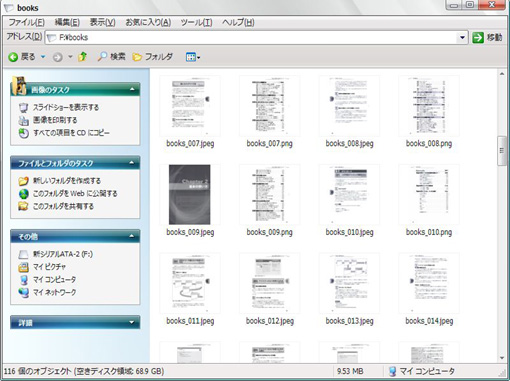Click the CD copy icon

tap(23, 133)
